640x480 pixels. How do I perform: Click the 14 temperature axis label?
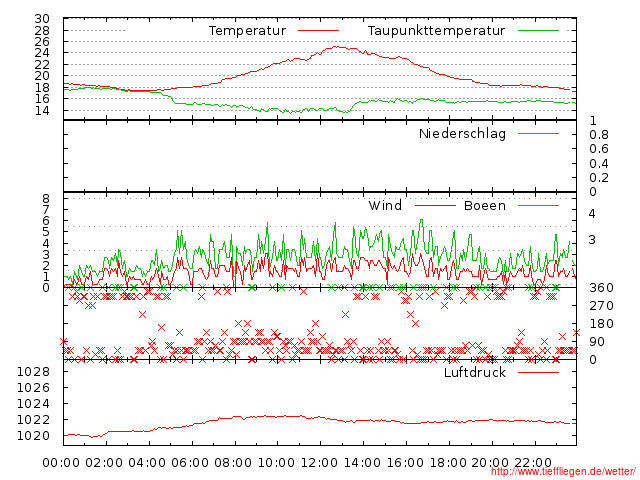point(42,111)
